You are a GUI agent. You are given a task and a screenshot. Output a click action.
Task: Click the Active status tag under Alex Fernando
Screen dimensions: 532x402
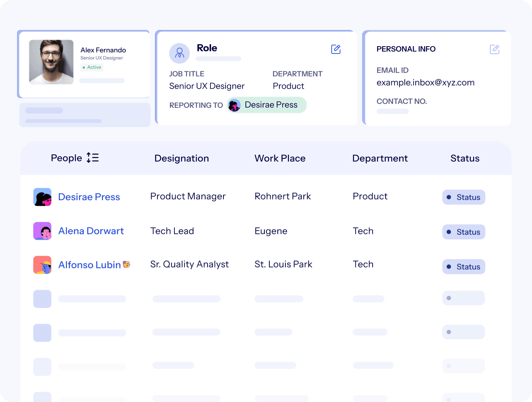(x=92, y=67)
